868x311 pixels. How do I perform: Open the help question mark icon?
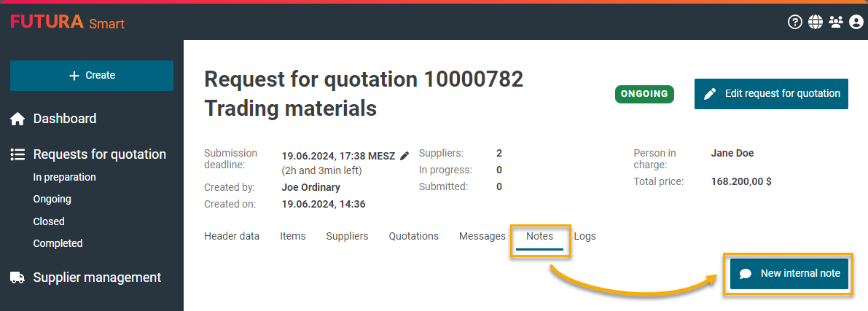point(795,23)
